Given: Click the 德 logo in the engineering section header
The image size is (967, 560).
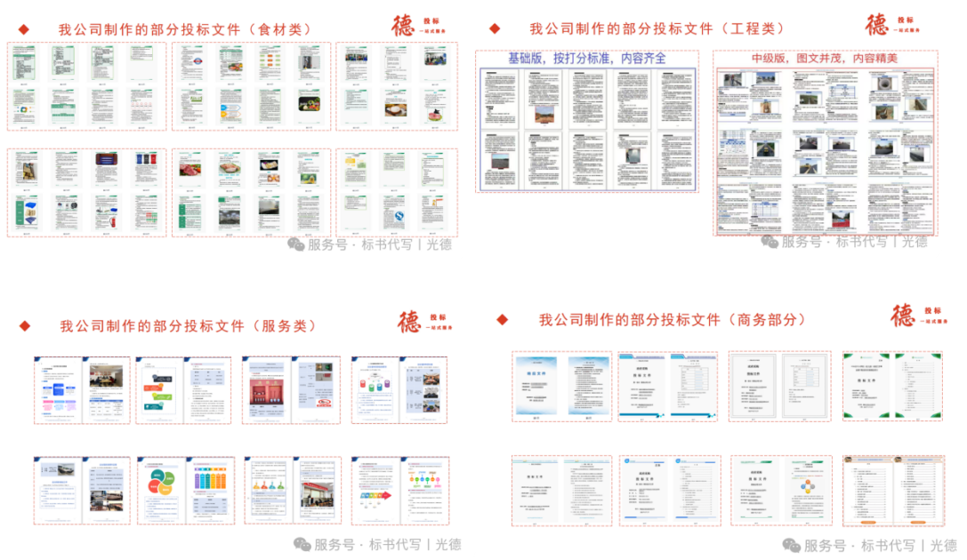Looking at the screenshot, I should point(876,23).
